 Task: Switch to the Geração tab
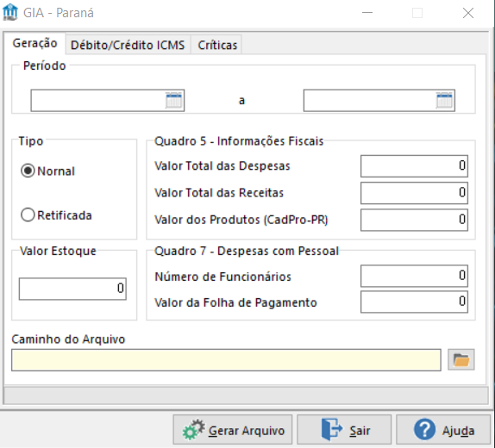[34, 43]
